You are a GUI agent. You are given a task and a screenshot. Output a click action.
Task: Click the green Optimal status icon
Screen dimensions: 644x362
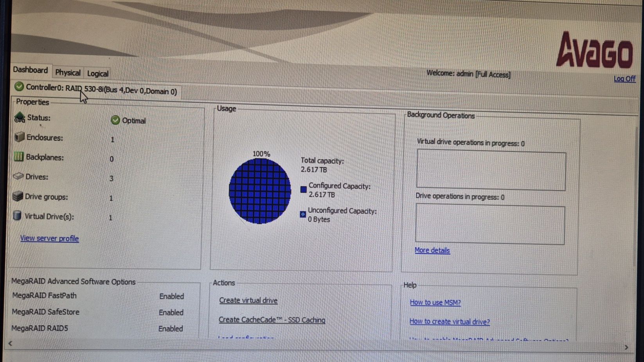pos(115,120)
